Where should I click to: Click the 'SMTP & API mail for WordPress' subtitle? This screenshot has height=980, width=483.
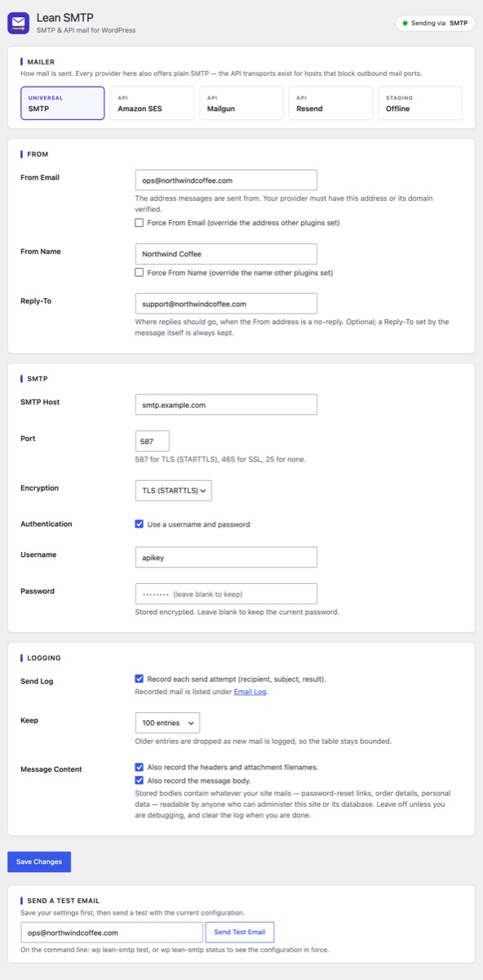point(86,30)
